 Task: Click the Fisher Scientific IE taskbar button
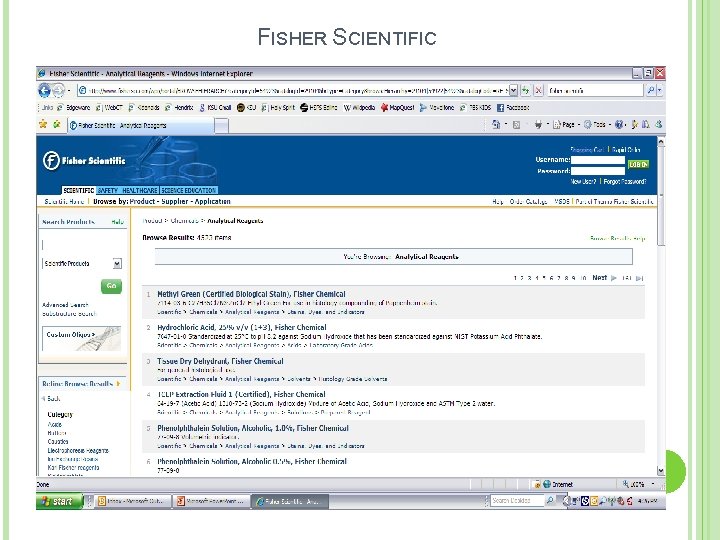pos(290,501)
